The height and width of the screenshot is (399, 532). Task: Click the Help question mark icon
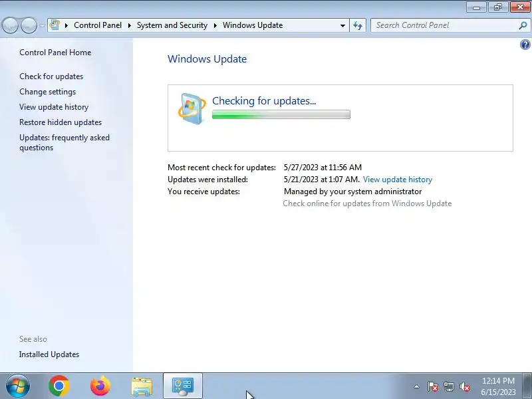[x=525, y=45]
